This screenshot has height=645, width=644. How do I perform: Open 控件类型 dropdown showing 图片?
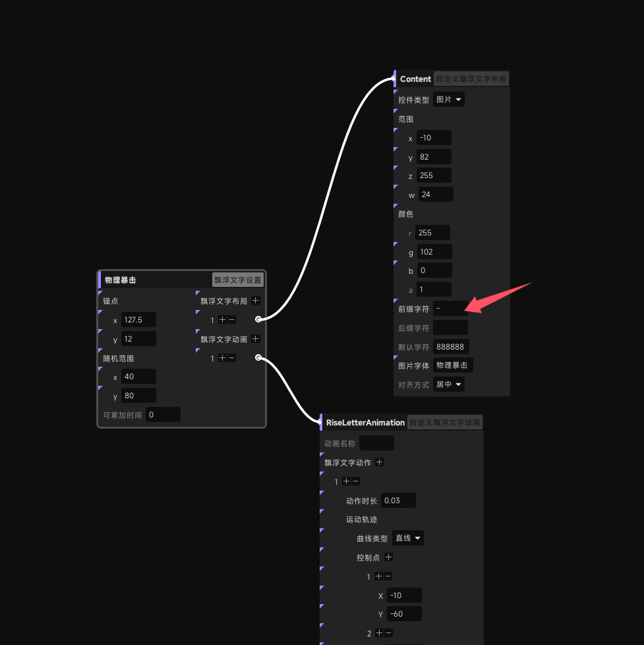tap(449, 100)
